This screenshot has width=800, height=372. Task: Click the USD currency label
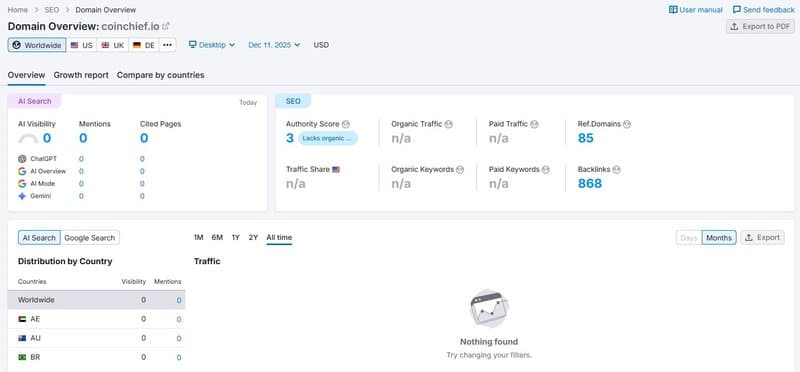point(321,45)
